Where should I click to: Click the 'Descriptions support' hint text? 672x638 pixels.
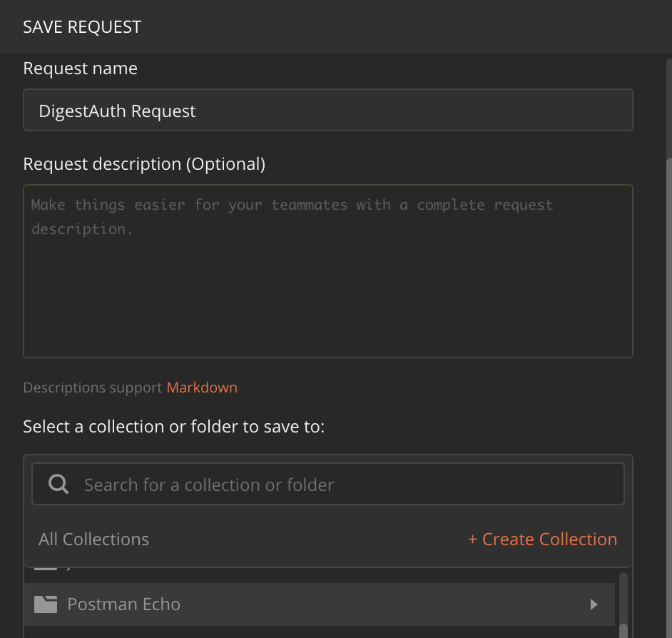(93, 388)
